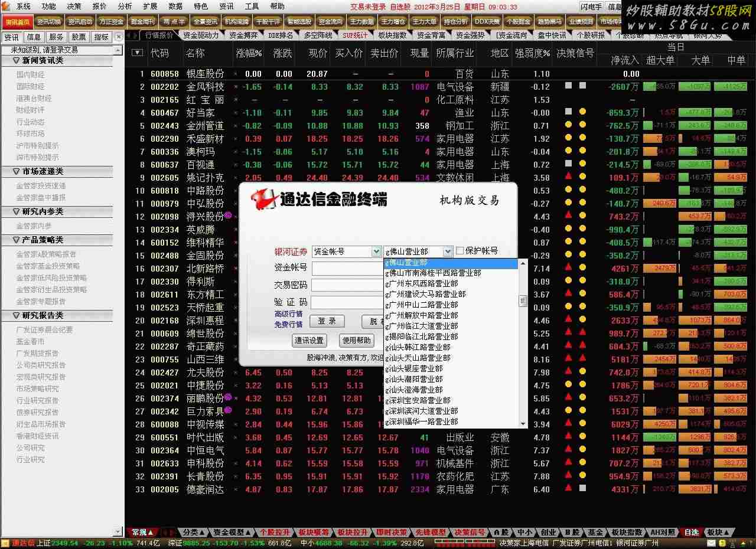This screenshot has height=549, width=756.
Task: Click the 免费行情 link
Action: click(288, 324)
